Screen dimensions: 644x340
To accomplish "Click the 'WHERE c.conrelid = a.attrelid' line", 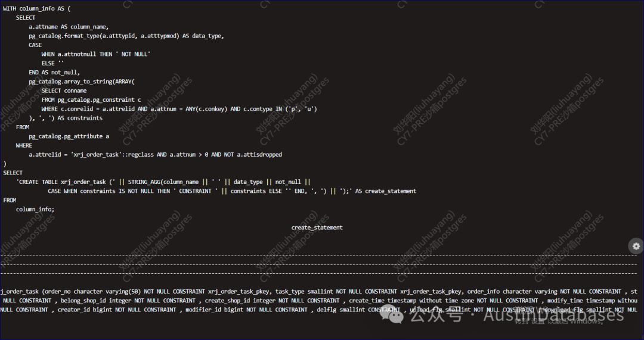I will tap(179, 109).
